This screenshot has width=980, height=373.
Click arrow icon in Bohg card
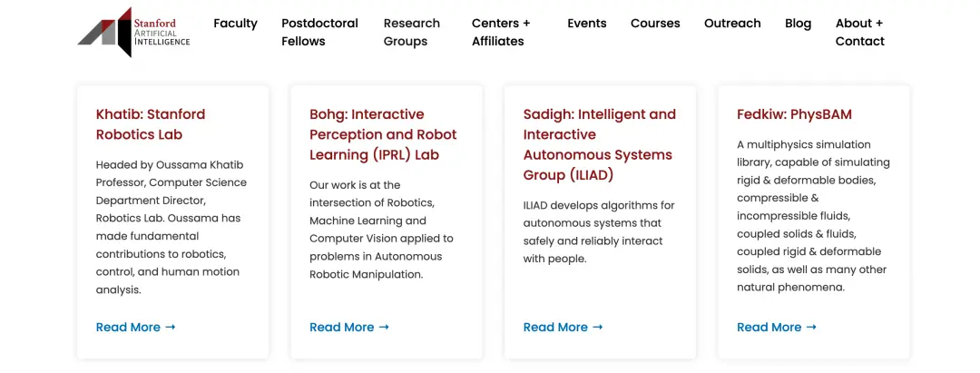[384, 327]
